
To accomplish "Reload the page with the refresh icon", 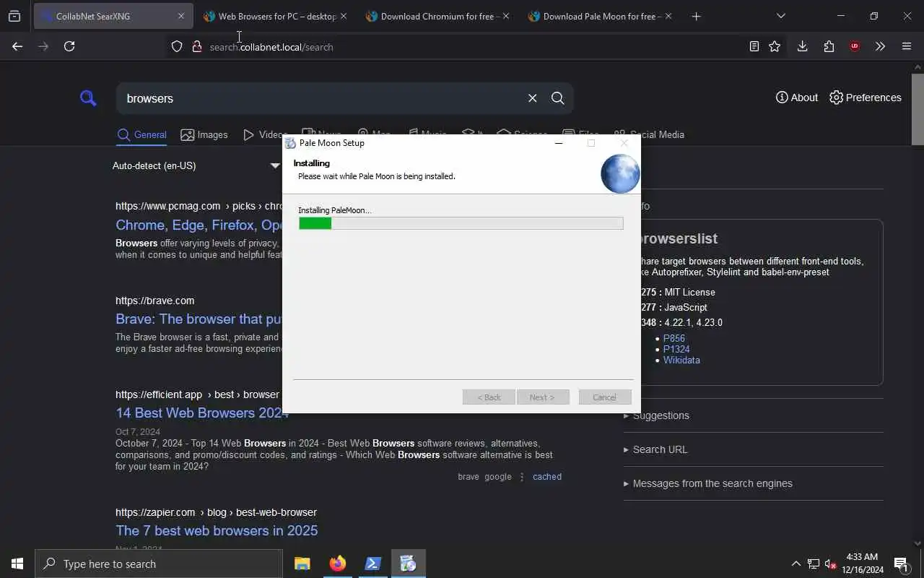I will (x=69, y=46).
